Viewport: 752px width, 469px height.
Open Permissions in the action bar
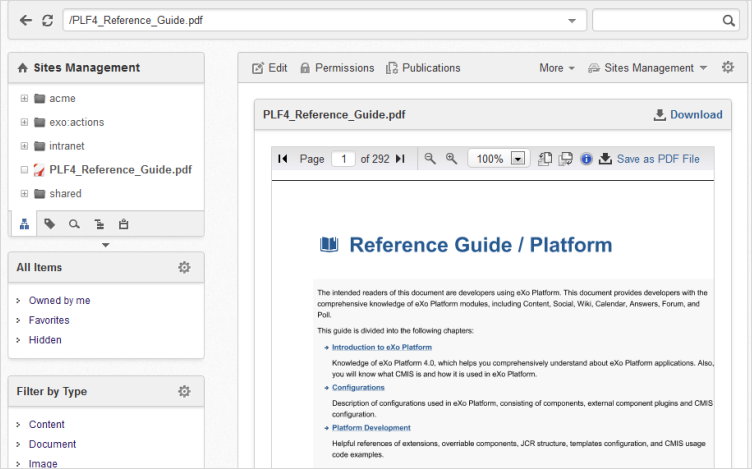coord(337,68)
